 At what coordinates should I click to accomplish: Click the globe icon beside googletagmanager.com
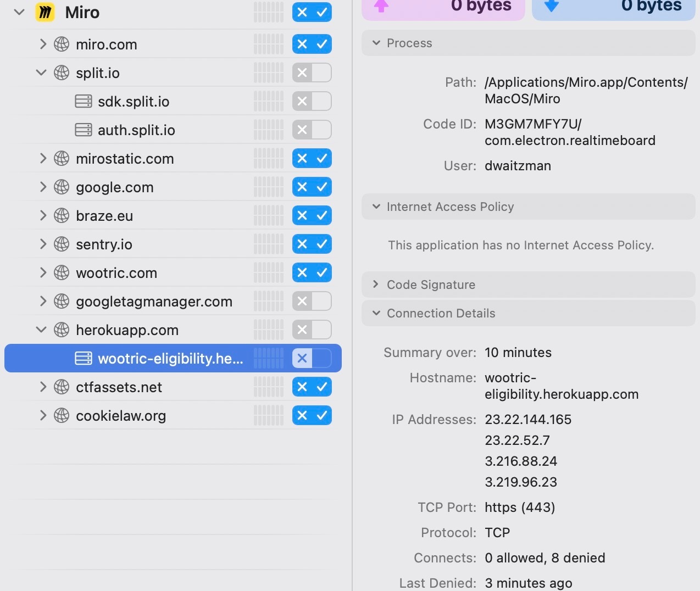[62, 301]
